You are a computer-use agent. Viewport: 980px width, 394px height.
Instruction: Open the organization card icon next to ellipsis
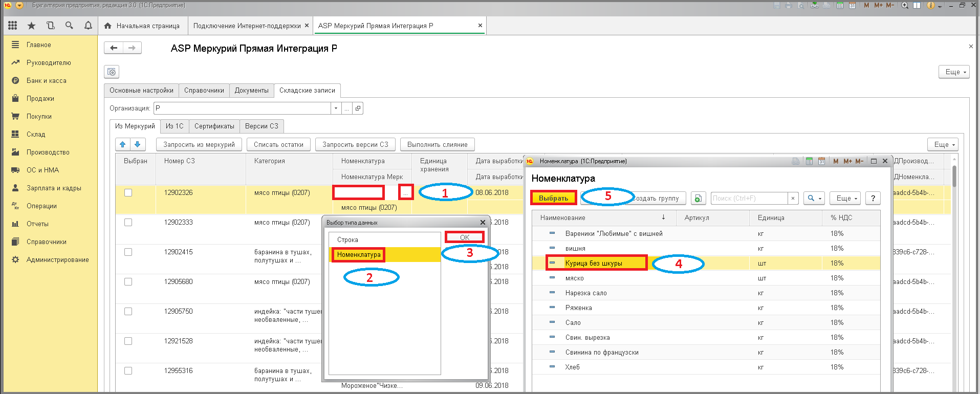(358, 108)
